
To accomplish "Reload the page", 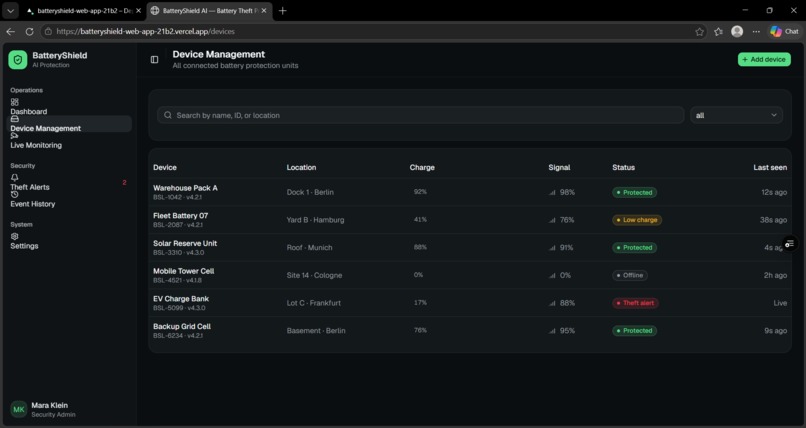I will pos(29,31).
